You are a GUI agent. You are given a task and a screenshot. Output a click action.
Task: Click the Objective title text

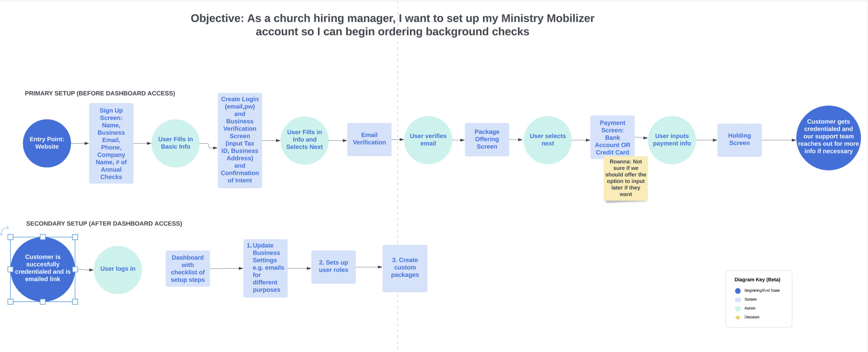392,25
